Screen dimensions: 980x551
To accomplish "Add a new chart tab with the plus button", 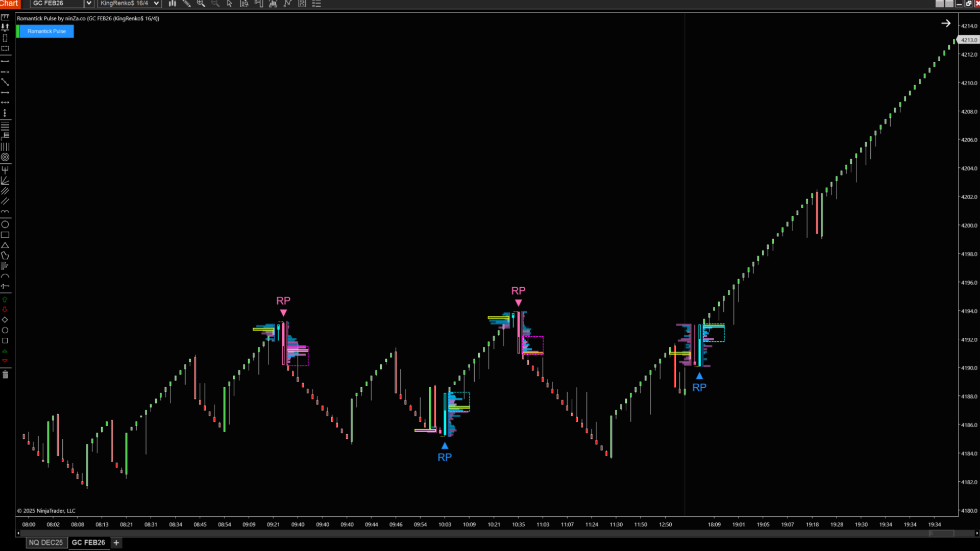I will (116, 542).
